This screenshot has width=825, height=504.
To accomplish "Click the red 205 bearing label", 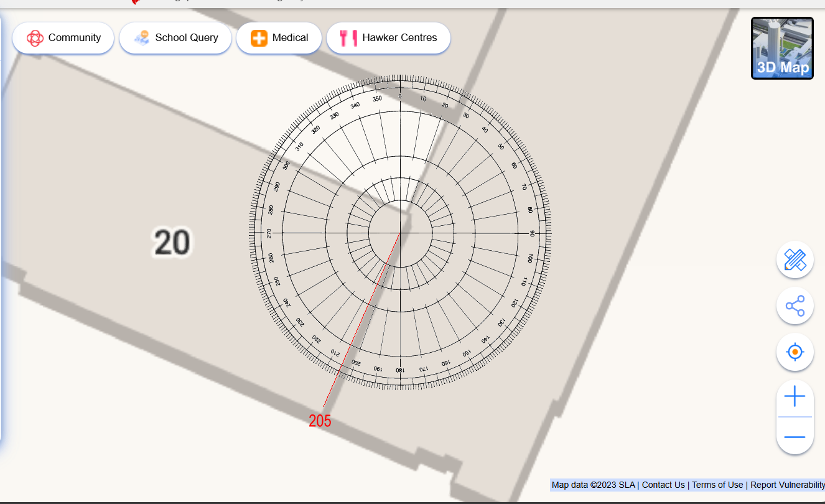I will click(x=320, y=421).
